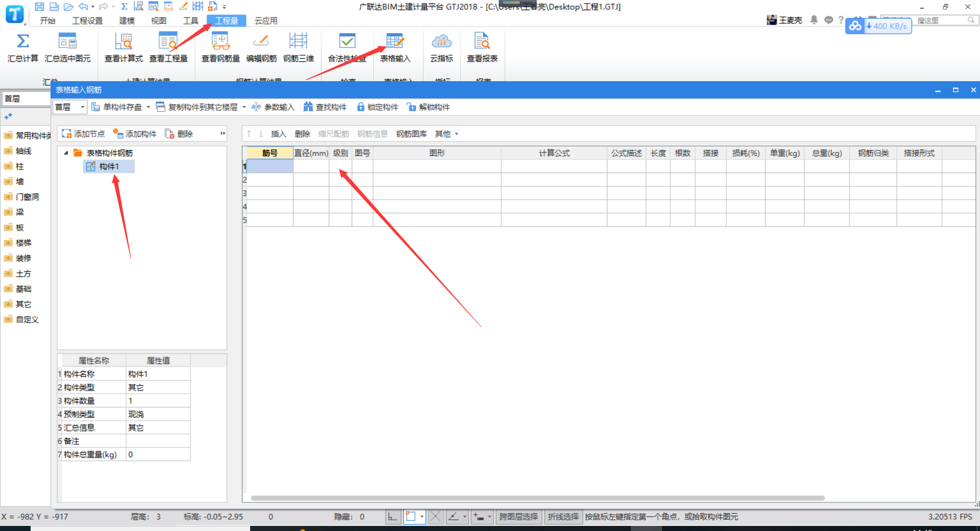The height and width of the screenshot is (531, 980).
Task: Open quick access toolbar customize dropdown
Action: 224,7
